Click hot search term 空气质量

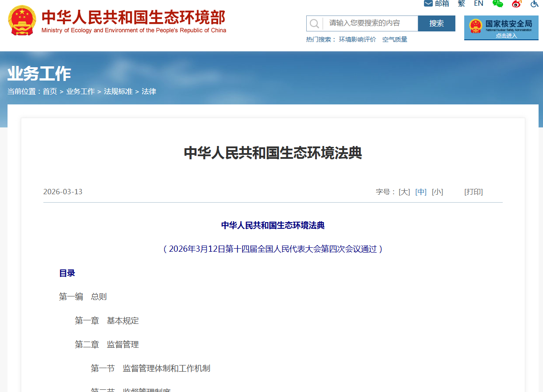click(394, 39)
